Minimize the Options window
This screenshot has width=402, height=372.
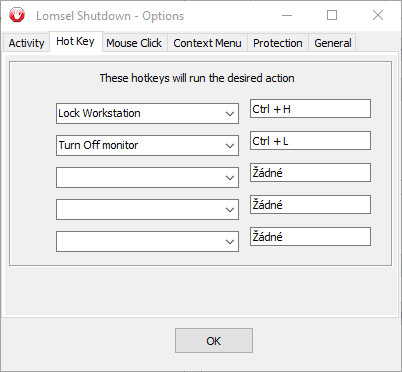point(287,15)
